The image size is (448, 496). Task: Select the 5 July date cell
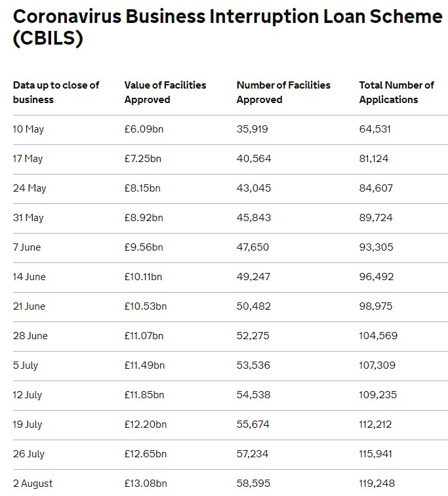26,365
